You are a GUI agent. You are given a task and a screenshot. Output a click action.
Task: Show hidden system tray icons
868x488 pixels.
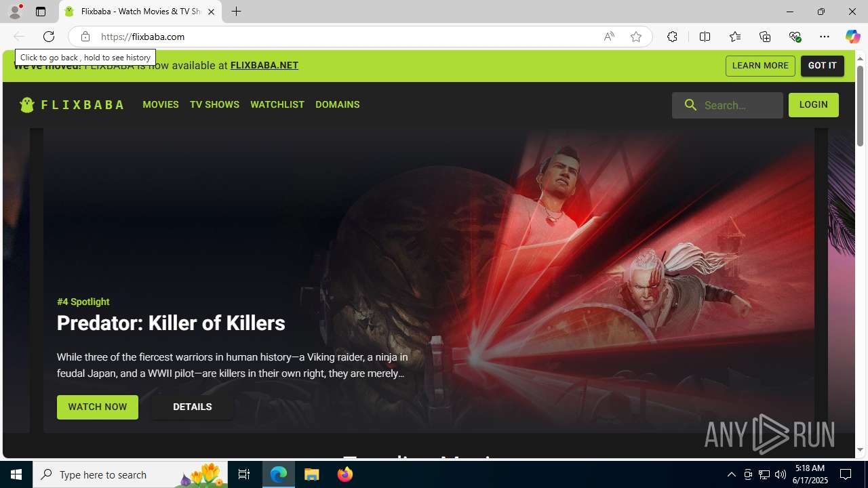click(731, 474)
